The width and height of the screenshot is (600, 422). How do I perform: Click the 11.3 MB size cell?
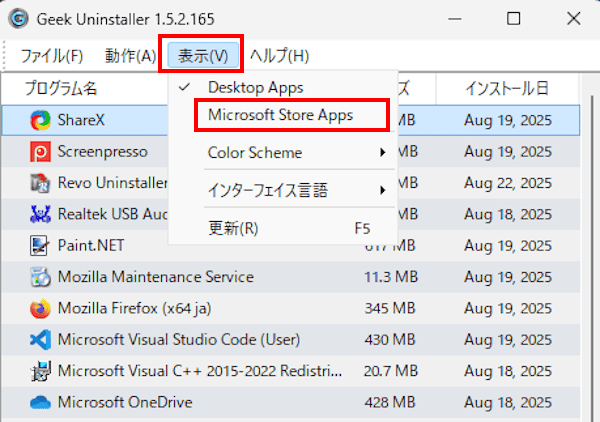(391, 277)
